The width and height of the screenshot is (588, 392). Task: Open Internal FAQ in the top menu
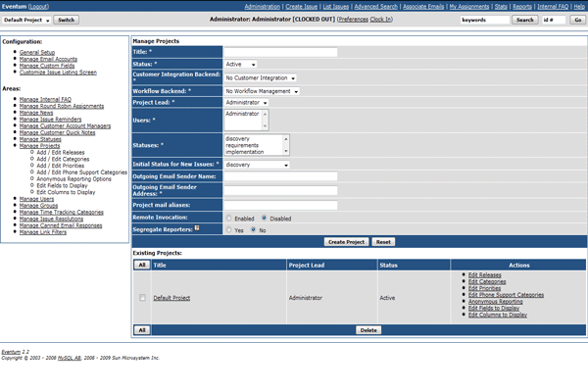(x=553, y=7)
